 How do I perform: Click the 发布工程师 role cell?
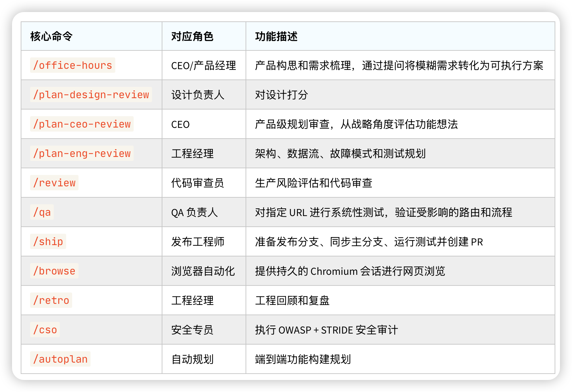tap(197, 242)
